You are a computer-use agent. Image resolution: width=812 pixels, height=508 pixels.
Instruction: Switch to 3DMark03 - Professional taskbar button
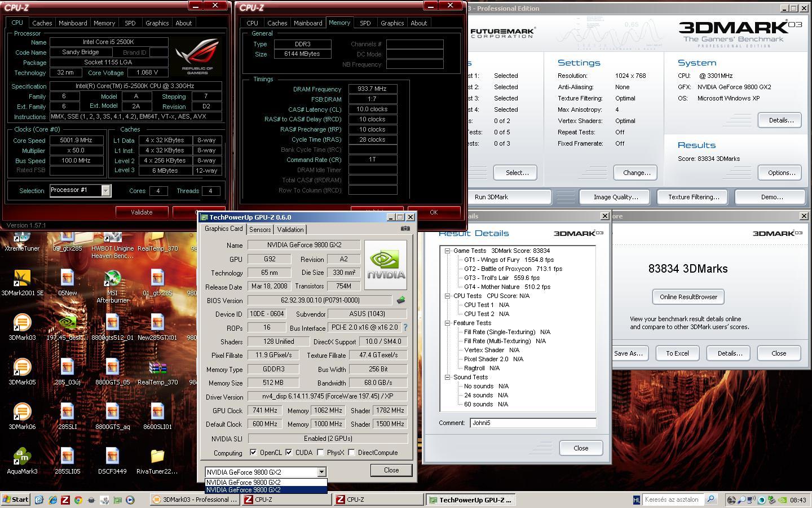[195, 500]
